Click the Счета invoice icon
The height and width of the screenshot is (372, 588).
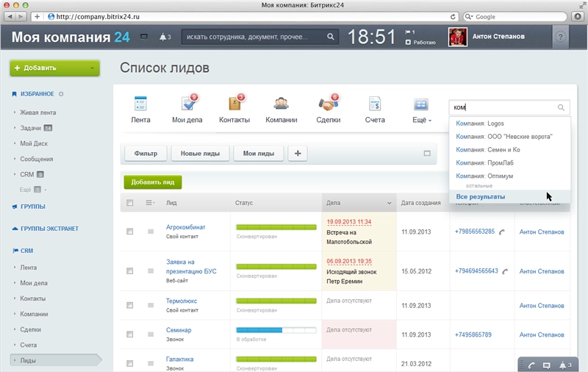coord(375,104)
